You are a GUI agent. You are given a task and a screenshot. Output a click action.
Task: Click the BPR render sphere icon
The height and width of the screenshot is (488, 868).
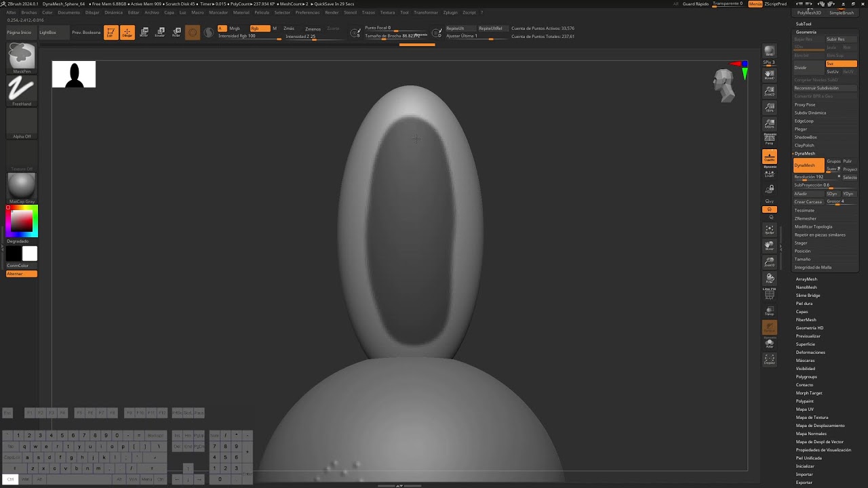(769, 52)
